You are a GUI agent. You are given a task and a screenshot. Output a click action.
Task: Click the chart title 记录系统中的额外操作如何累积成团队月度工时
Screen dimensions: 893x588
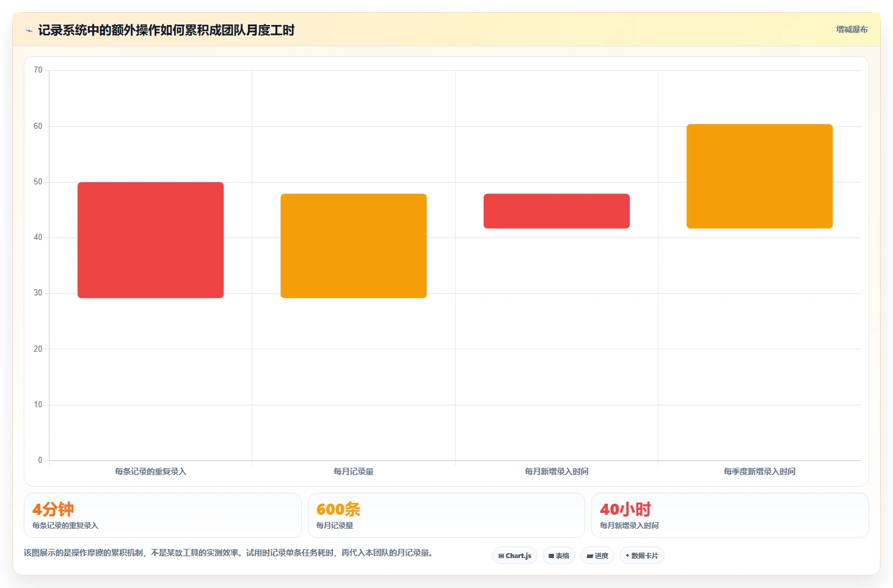(166, 31)
